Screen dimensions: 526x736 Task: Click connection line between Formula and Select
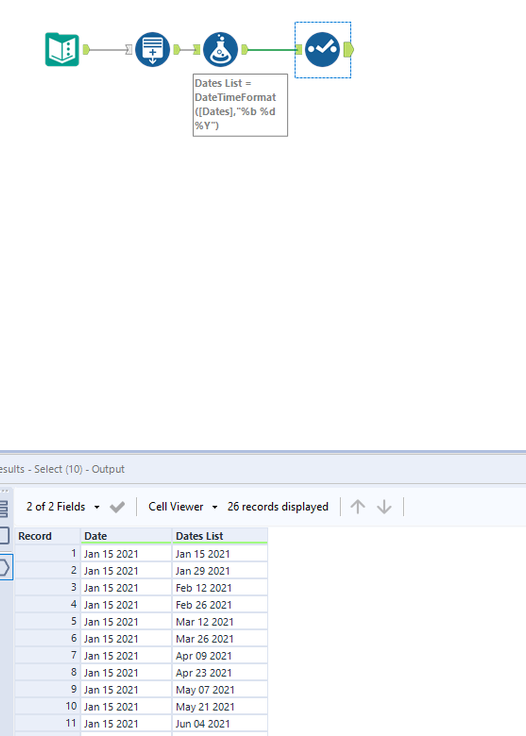tap(272, 49)
